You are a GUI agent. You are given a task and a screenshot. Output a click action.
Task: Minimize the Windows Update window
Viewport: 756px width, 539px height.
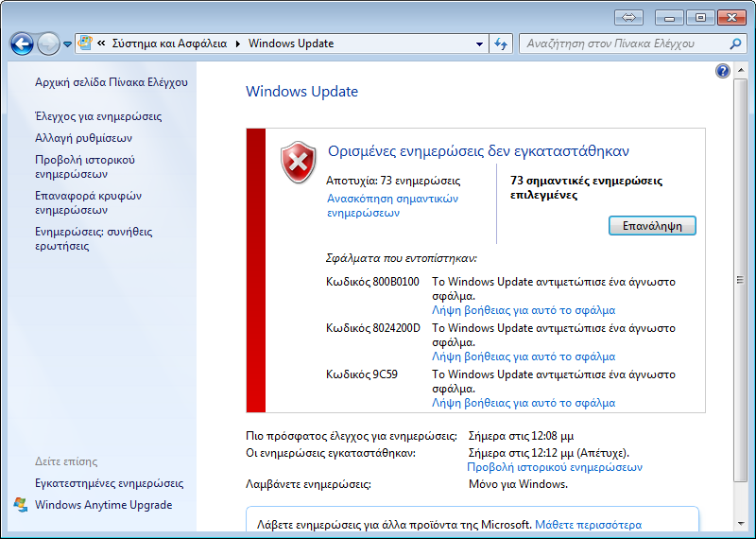point(669,18)
